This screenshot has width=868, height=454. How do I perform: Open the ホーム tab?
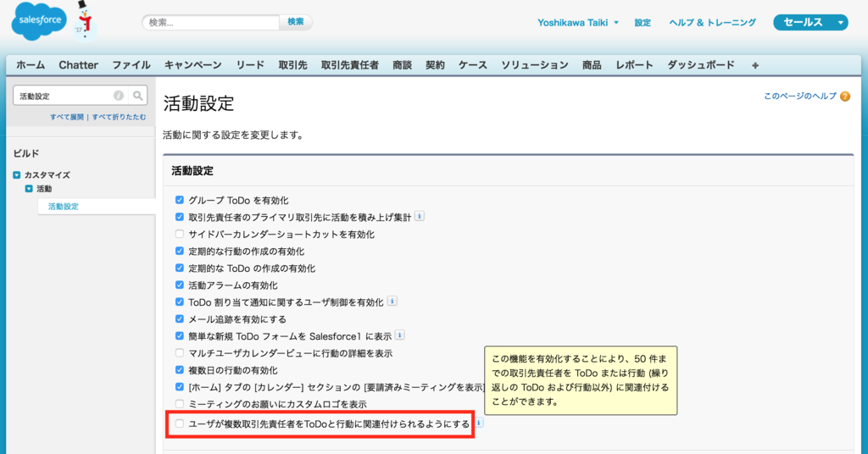(31, 65)
